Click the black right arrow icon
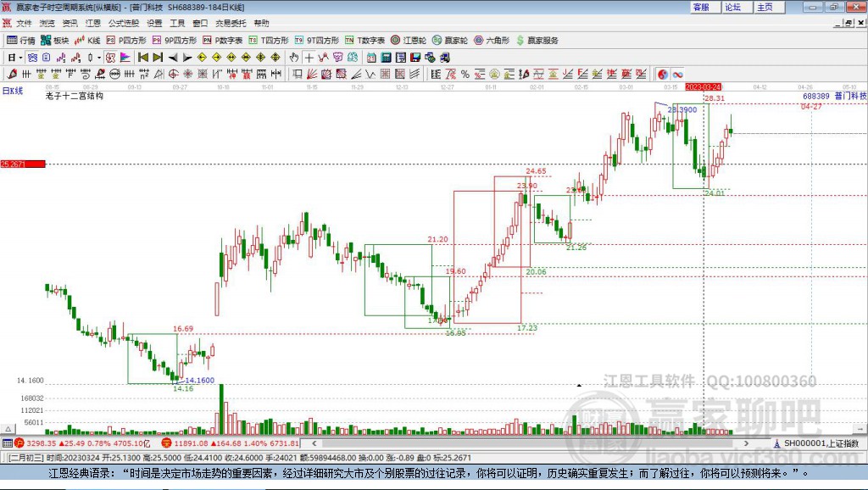The width and height of the screenshot is (868, 490). pyautogui.click(x=187, y=58)
